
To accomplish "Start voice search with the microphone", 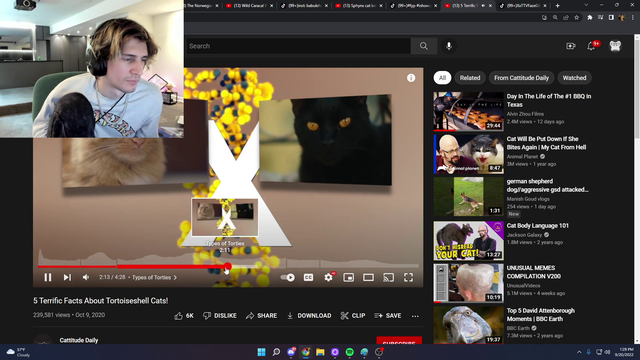I will point(449,46).
